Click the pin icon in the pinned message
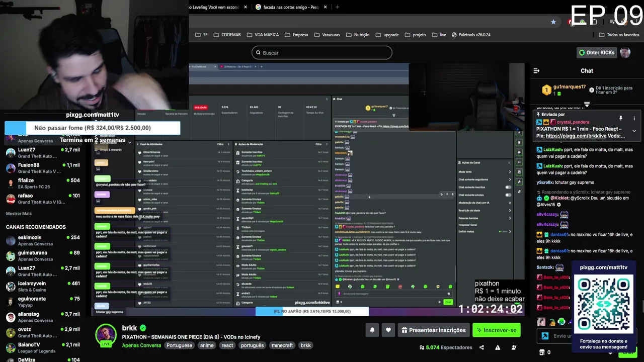This screenshot has width=644, height=362. coord(621,118)
